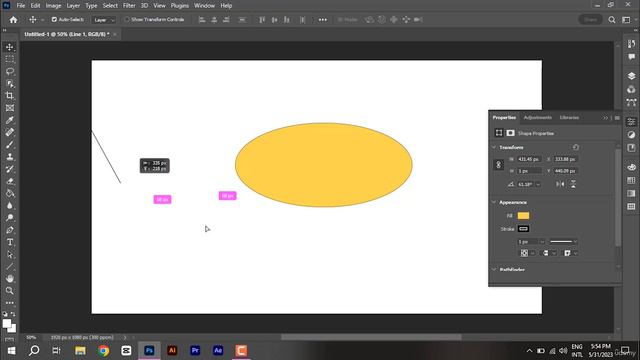Open the stroke line type dropdown
This screenshot has height=360, width=640.
[x=563, y=242]
